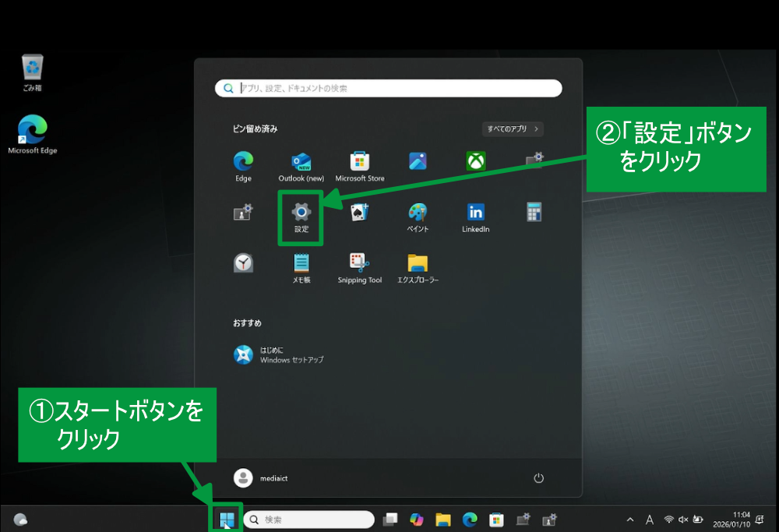Click the power button in Start
Viewport: 779px width, 532px height.
(x=538, y=478)
